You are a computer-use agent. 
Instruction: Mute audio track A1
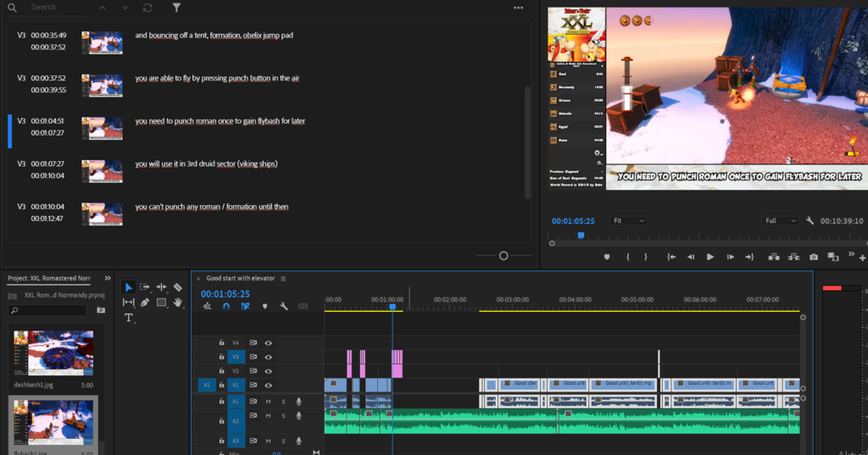coord(268,402)
